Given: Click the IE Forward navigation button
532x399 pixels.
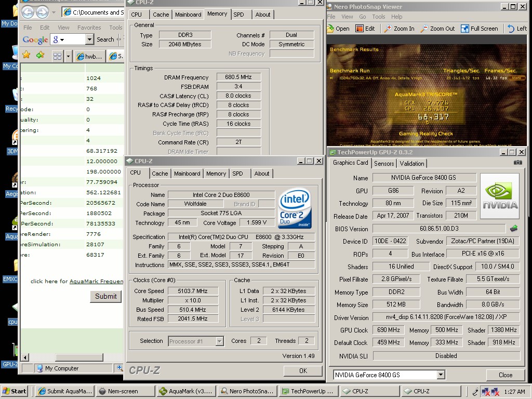Looking at the screenshot, I should [42, 12].
